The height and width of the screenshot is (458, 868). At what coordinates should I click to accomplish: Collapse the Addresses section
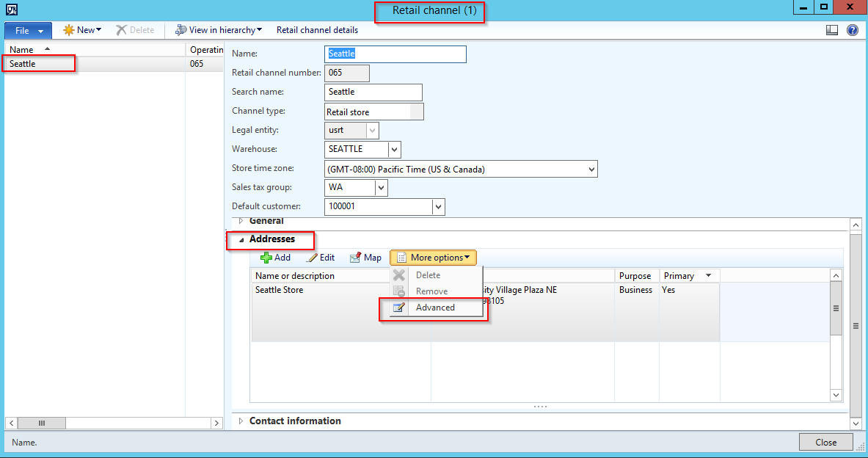click(240, 239)
